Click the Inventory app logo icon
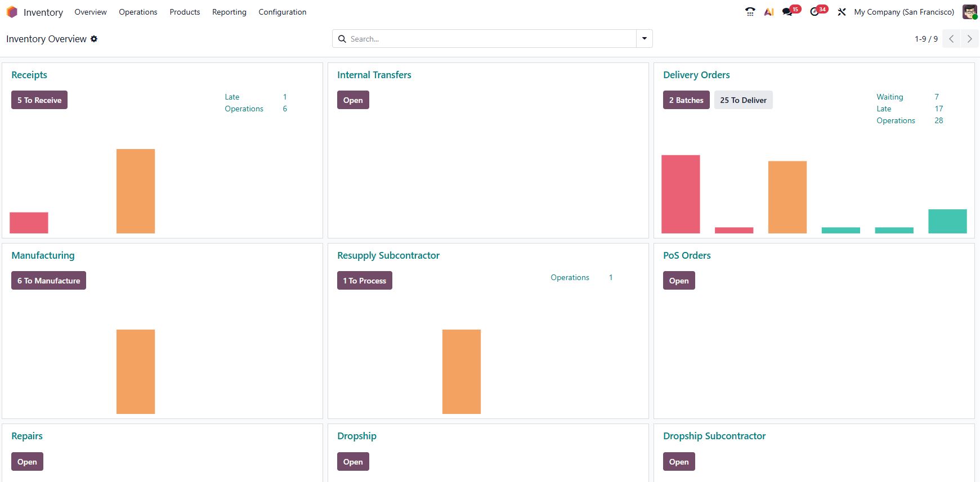The width and height of the screenshot is (980, 482). 12,12
